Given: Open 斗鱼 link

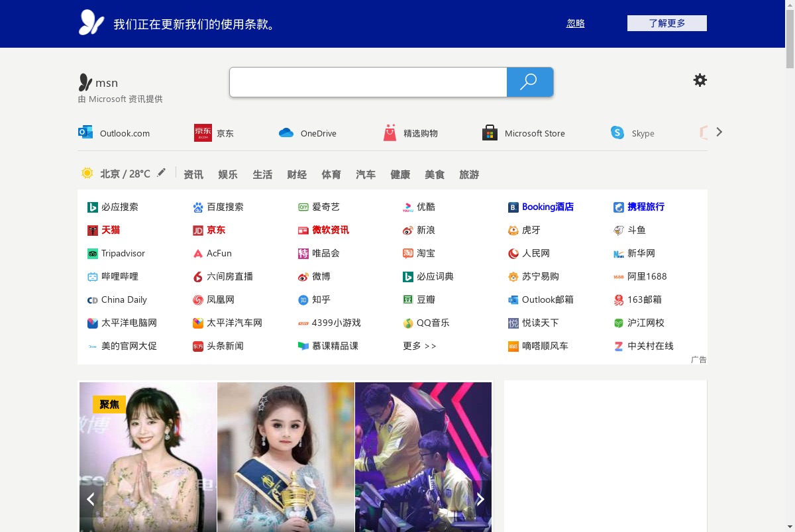Looking at the screenshot, I should click(x=629, y=230).
